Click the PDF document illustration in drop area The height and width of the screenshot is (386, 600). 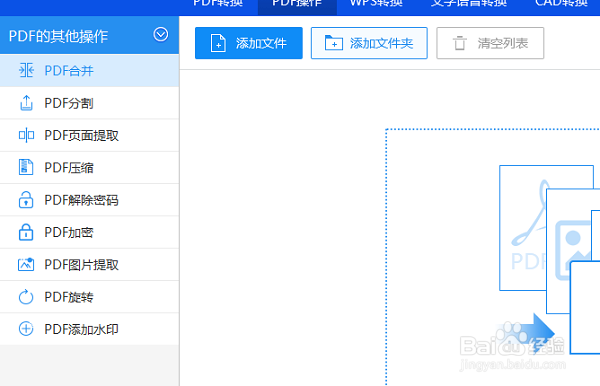523,228
